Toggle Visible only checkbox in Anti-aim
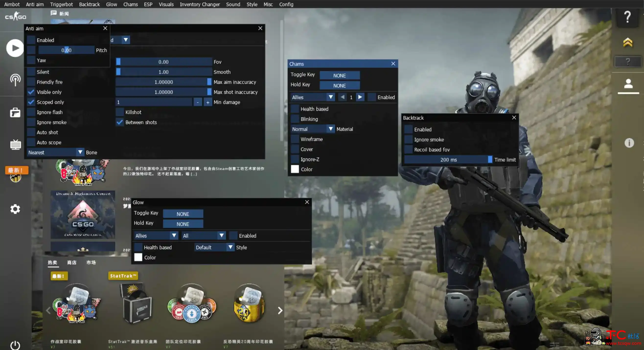The width and height of the screenshot is (644, 350). pyautogui.click(x=31, y=92)
